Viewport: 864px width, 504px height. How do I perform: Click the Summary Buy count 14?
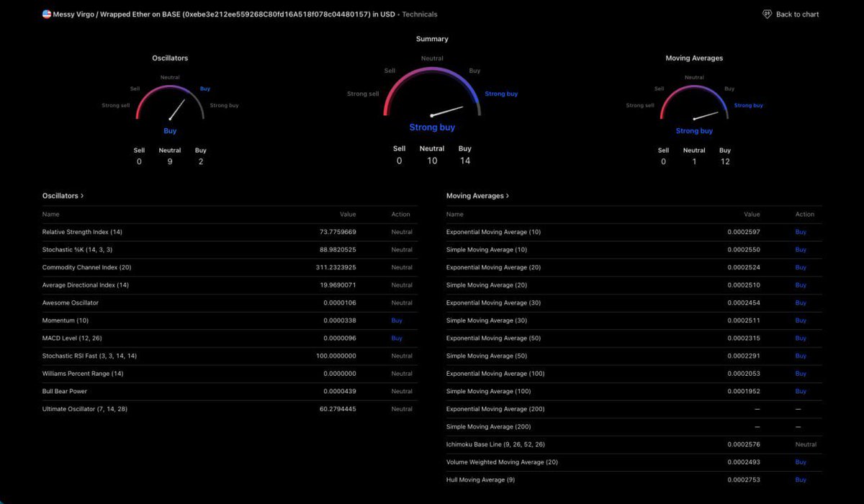[465, 161]
